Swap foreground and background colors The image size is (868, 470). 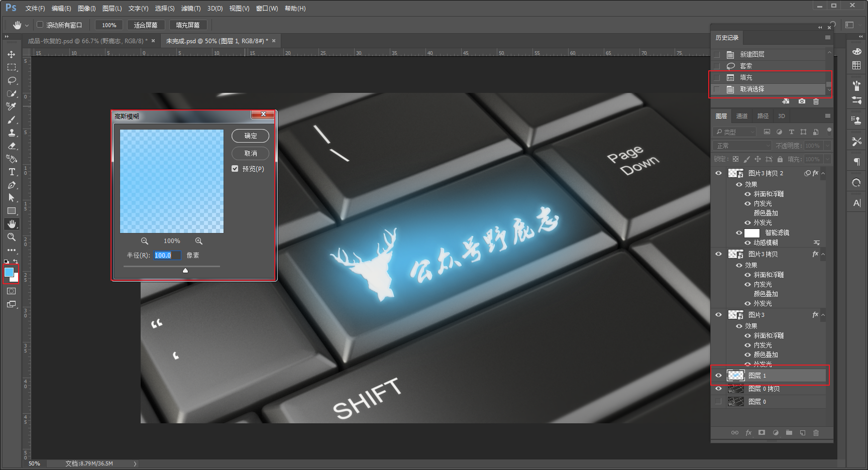coord(16,262)
